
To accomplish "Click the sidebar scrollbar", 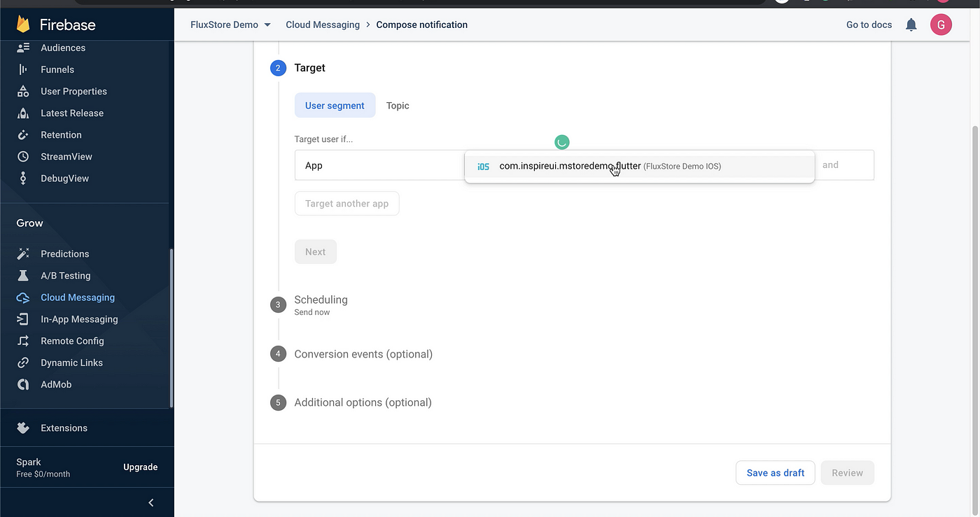I will [x=171, y=329].
